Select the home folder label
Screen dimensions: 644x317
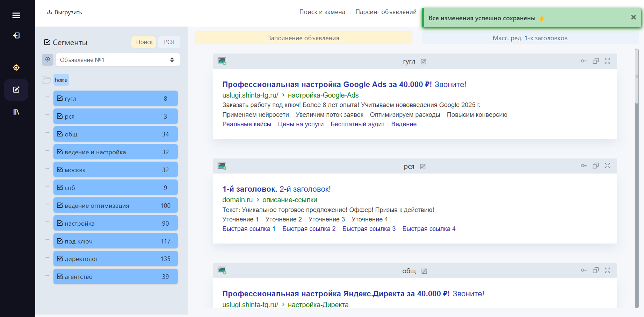click(61, 80)
